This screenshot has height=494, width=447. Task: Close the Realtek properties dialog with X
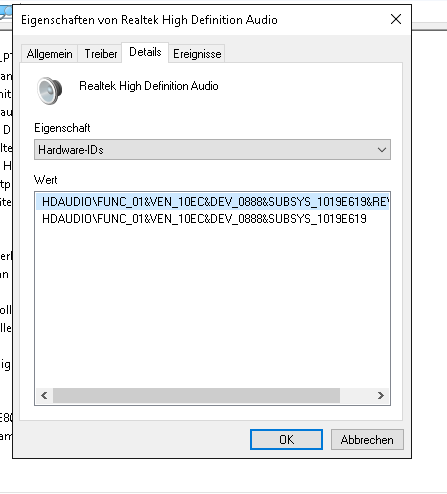pyautogui.click(x=396, y=19)
